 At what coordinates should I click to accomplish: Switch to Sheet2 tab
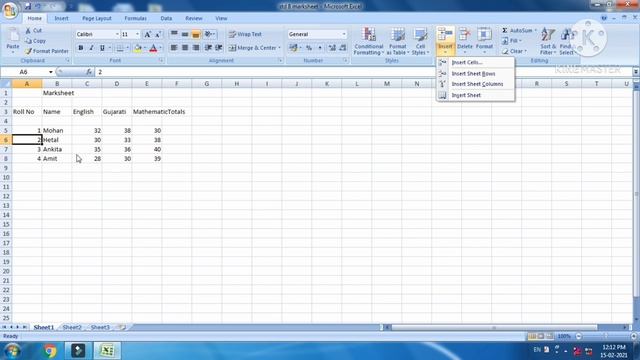[72, 327]
